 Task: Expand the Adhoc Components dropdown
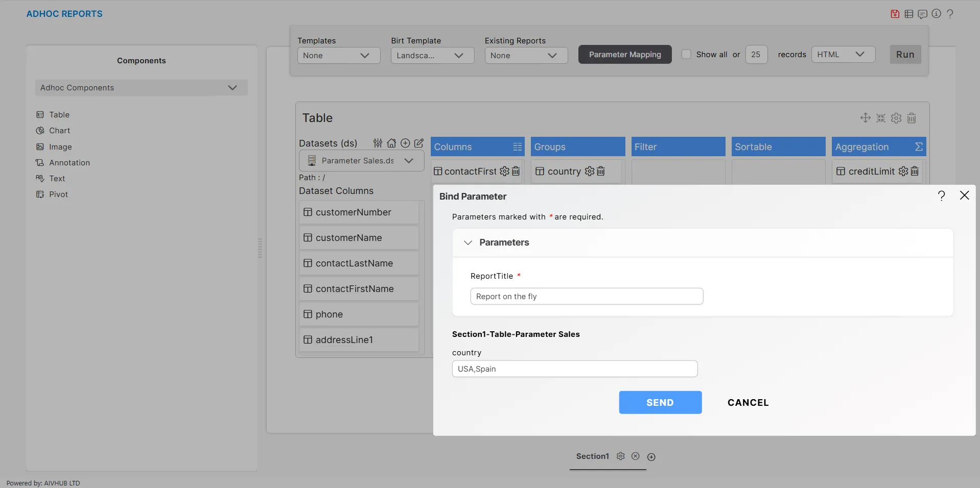pos(141,88)
